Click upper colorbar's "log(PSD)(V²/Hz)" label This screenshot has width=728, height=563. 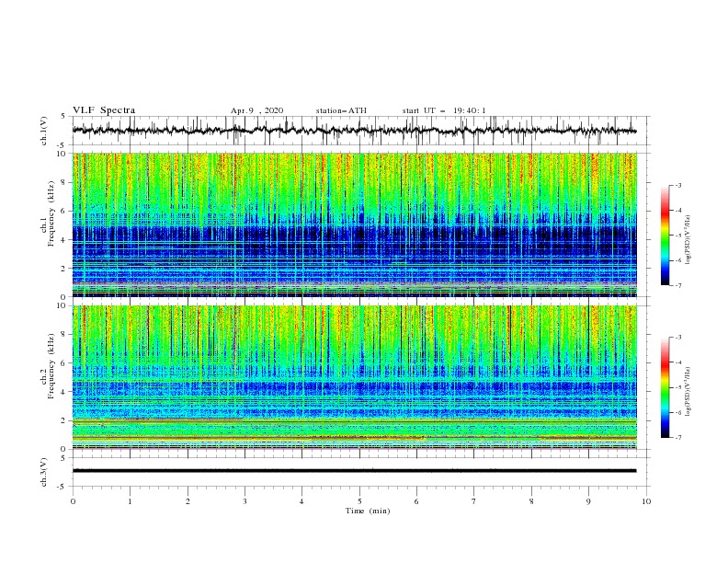688,240
